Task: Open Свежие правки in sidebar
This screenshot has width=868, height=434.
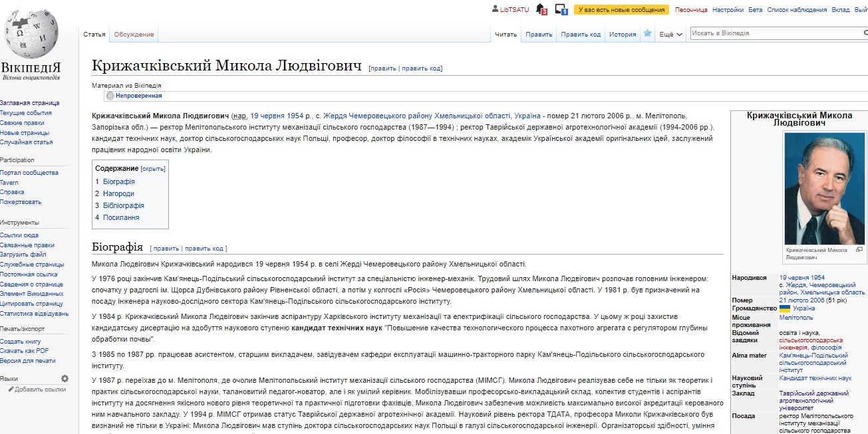Action: point(22,123)
